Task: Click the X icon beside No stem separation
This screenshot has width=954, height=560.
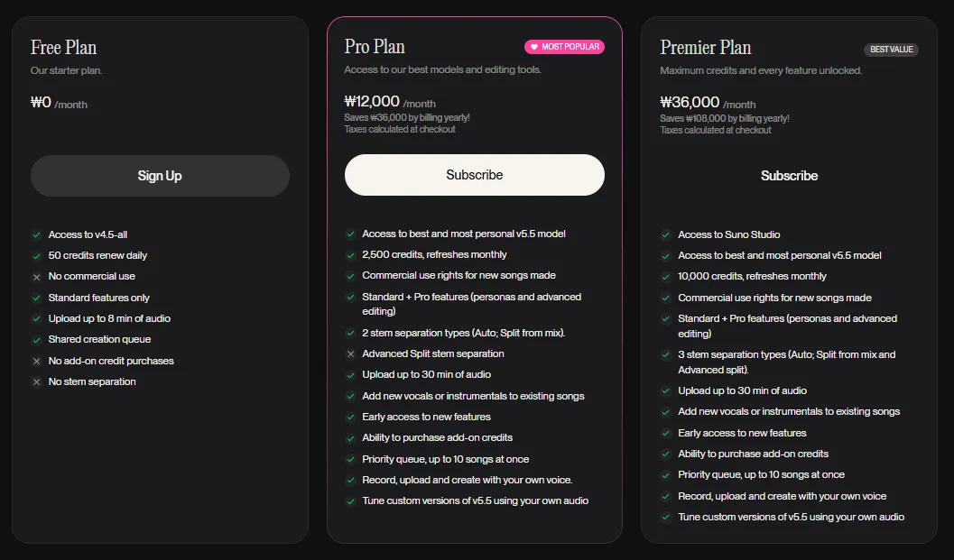Action: [36, 381]
